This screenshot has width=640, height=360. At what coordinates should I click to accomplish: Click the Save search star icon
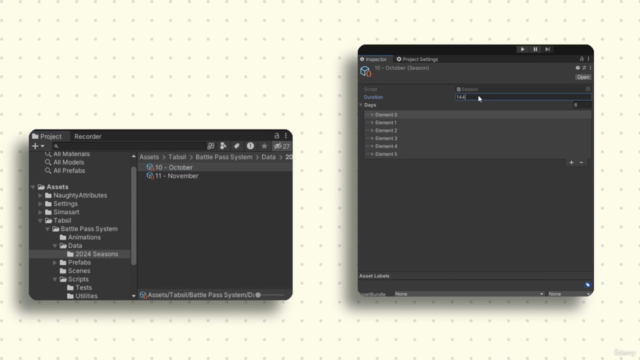264,146
